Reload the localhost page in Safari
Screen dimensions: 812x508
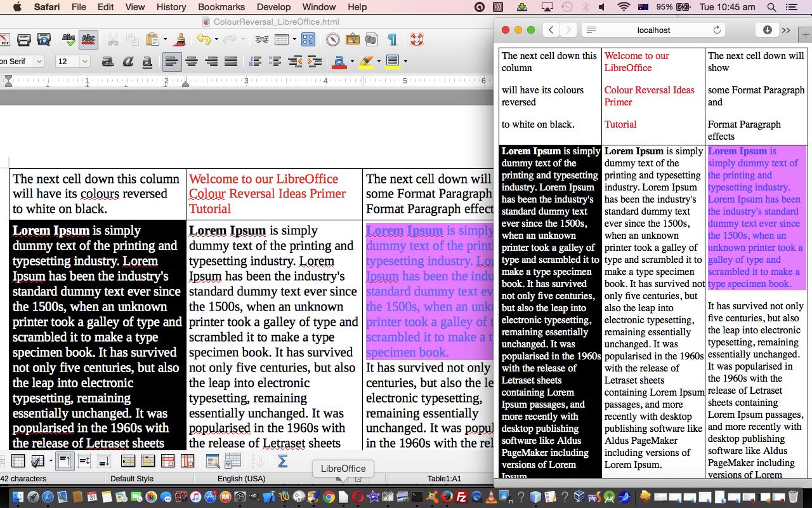click(x=717, y=30)
